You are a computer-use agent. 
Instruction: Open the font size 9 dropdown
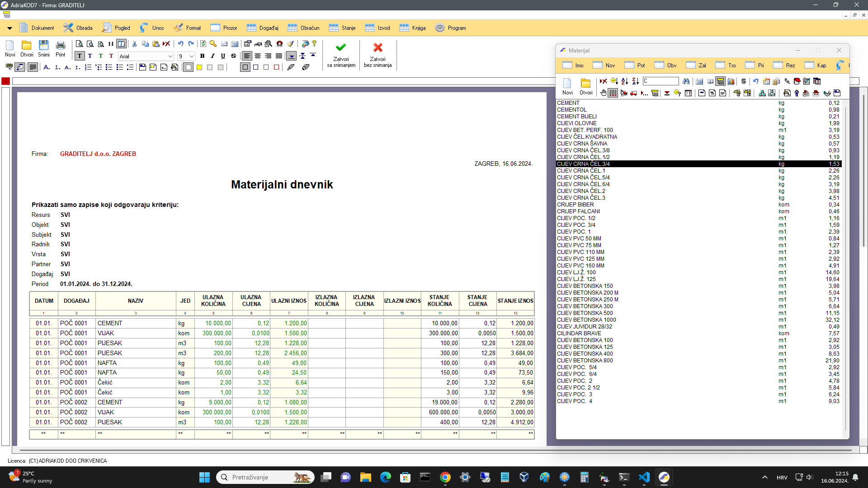[x=192, y=56]
